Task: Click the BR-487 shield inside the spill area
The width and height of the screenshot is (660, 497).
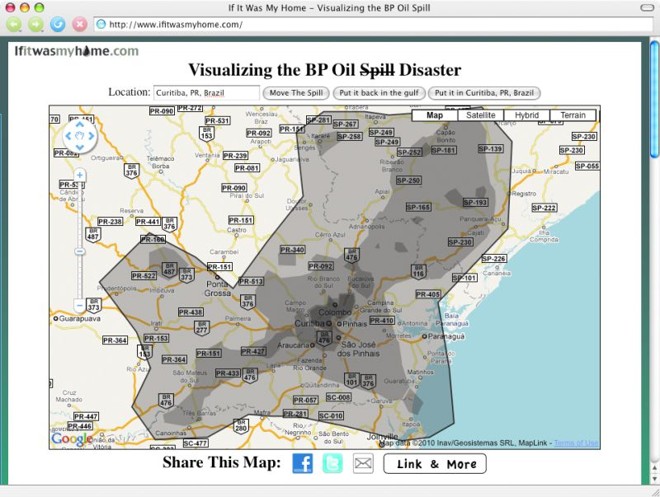Action: coord(170,269)
